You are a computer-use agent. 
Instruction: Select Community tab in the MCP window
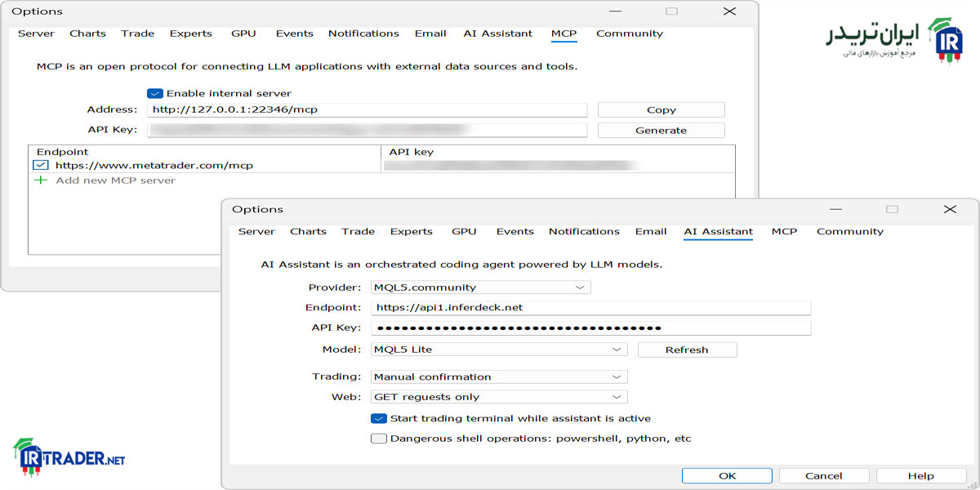[629, 33]
